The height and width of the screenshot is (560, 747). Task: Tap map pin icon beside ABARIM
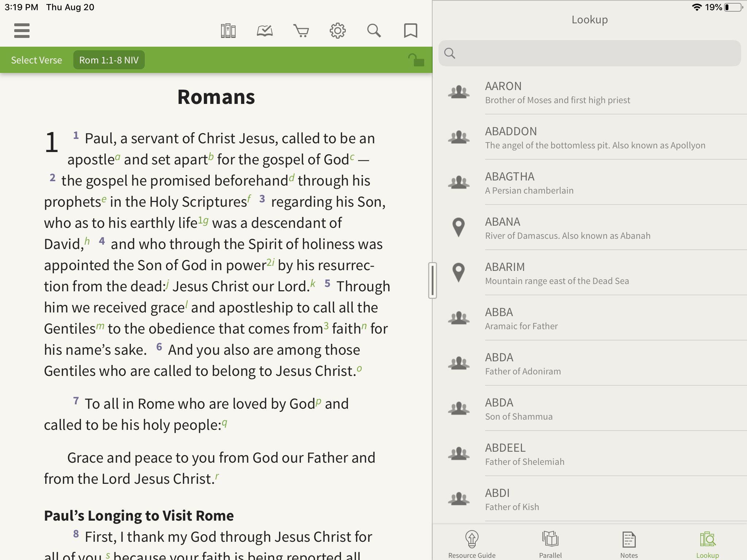coord(458,273)
